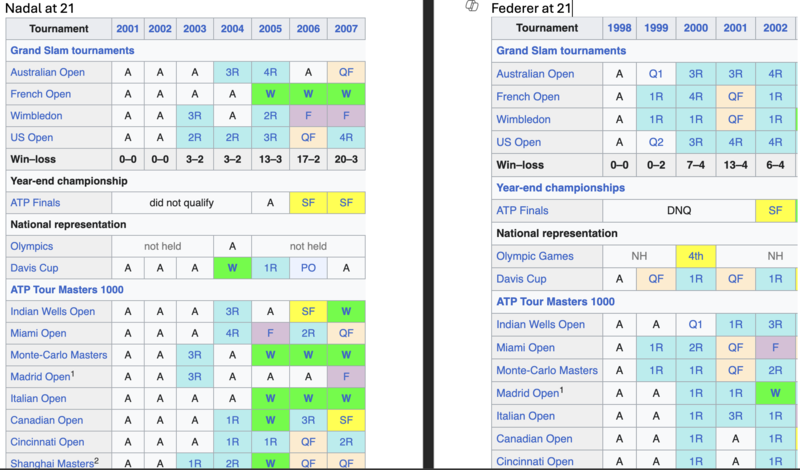Open Monte-Carlo Masters link in Federer's table
This screenshot has height=470, width=800.
click(547, 370)
